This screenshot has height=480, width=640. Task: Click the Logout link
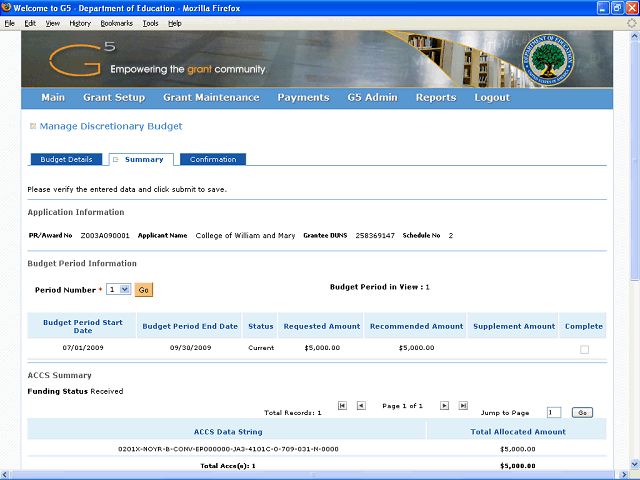(492, 98)
